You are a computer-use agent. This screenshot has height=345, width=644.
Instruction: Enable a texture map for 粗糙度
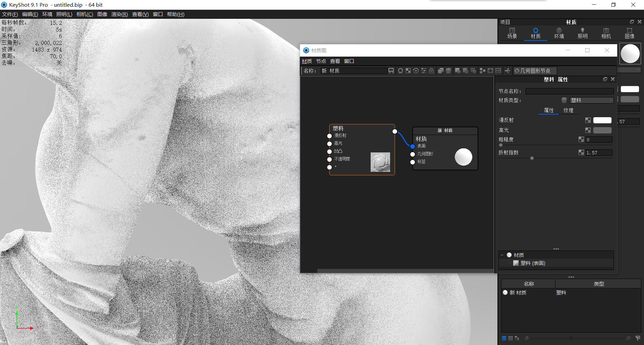pos(581,139)
